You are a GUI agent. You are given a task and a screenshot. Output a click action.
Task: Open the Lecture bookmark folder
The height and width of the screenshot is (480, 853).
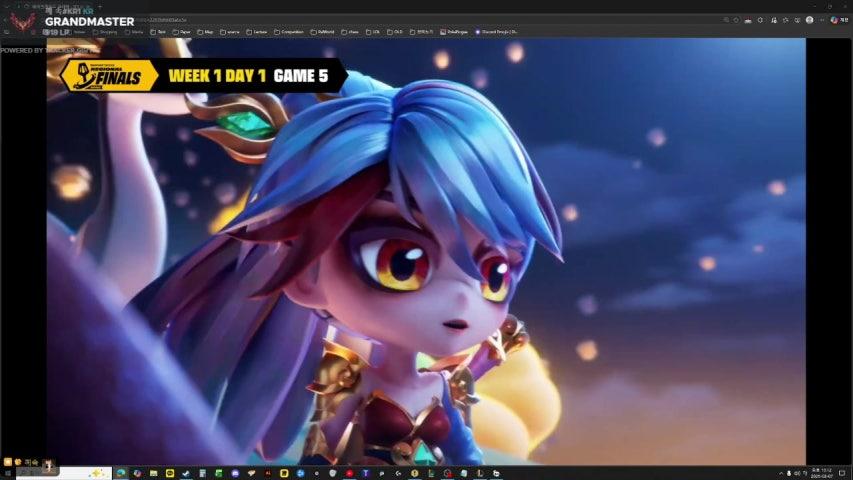tap(257, 32)
